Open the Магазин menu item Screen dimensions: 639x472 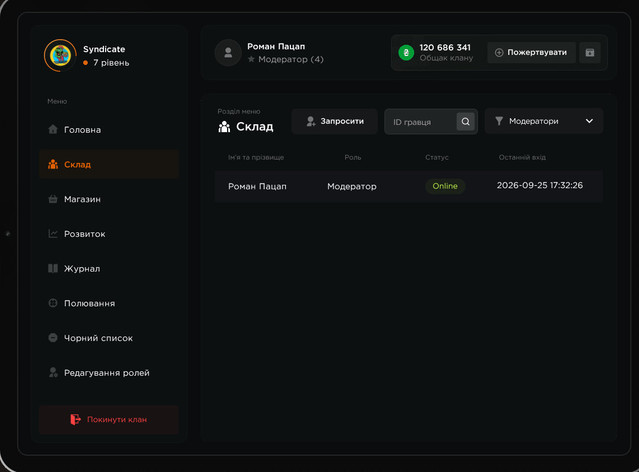pos(109,199)
